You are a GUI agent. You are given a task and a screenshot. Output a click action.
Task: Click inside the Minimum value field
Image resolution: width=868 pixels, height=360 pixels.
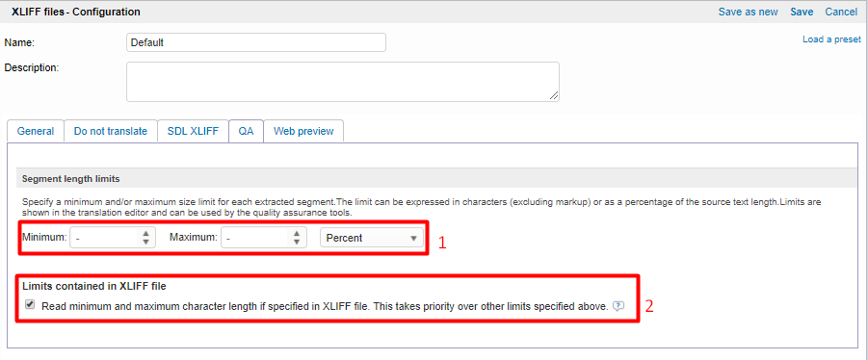pyautogui.click(x=105, y=238)
